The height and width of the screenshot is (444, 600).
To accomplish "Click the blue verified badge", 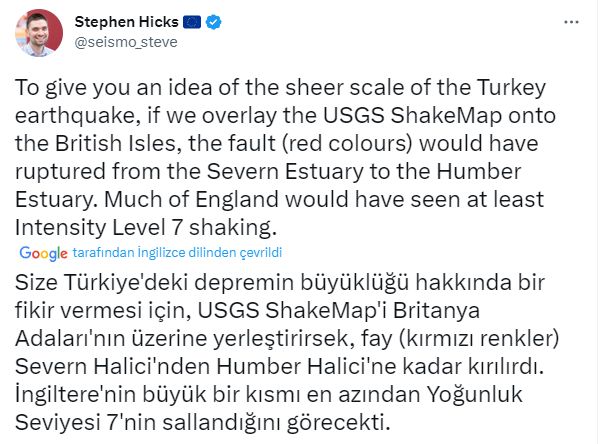I will (215, 21).
